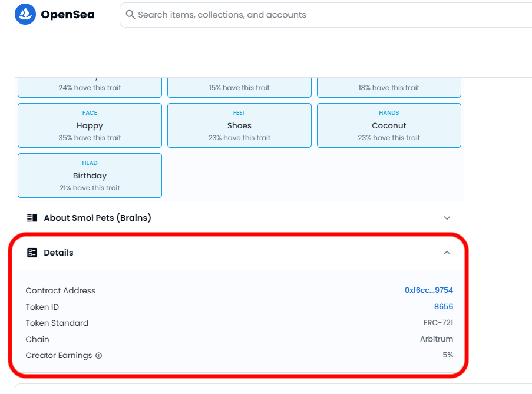Open the 15% have this trait card
Image resolution: width=532 pixels, height=394 pixels.
(240, 88)
